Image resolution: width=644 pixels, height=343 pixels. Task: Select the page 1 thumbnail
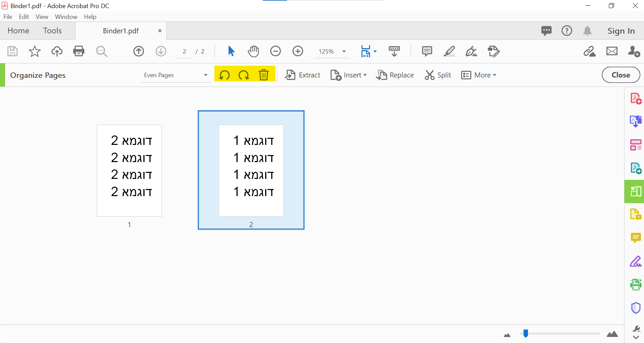point(129,171)
